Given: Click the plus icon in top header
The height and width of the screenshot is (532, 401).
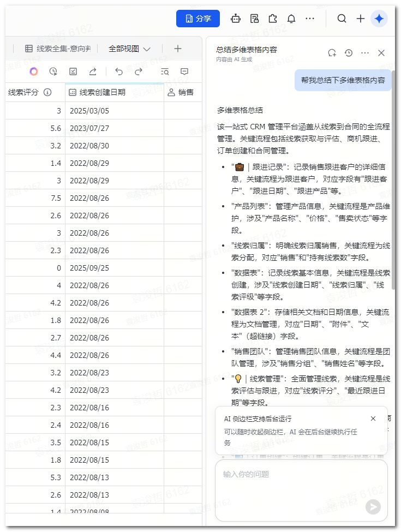Looking at the screenshot, I should point(361,19).
